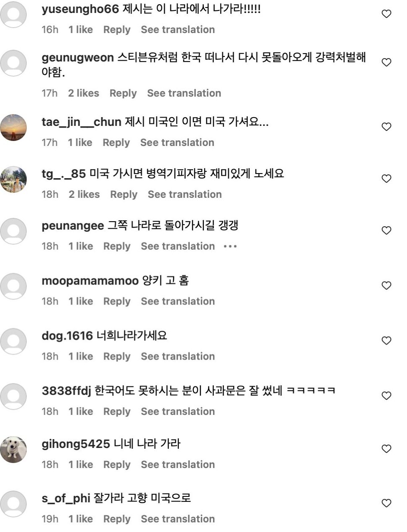Like tae_jin__chun's comment

tap(386, 127)
